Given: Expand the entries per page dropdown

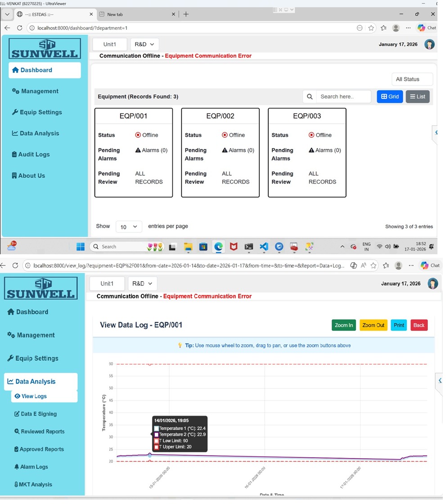Looking at the screenshot, I should coord(129,227).
